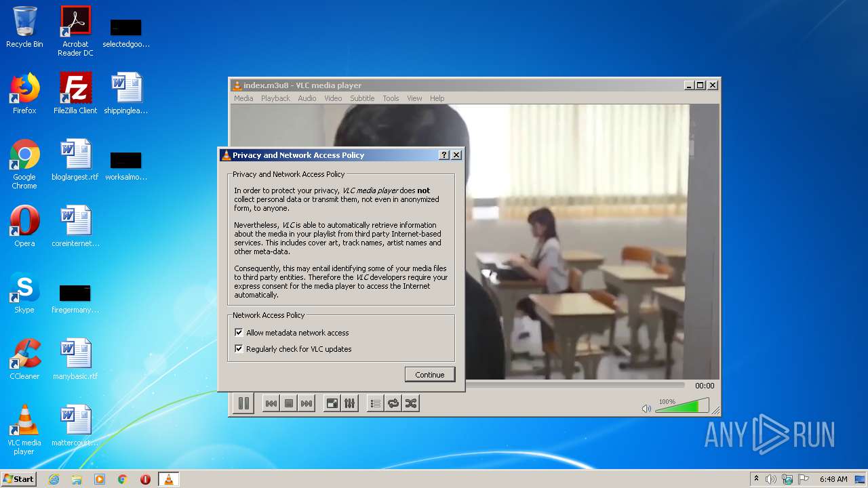
Task: Open the Windows Start menu
Action: (x=19, y=479)
